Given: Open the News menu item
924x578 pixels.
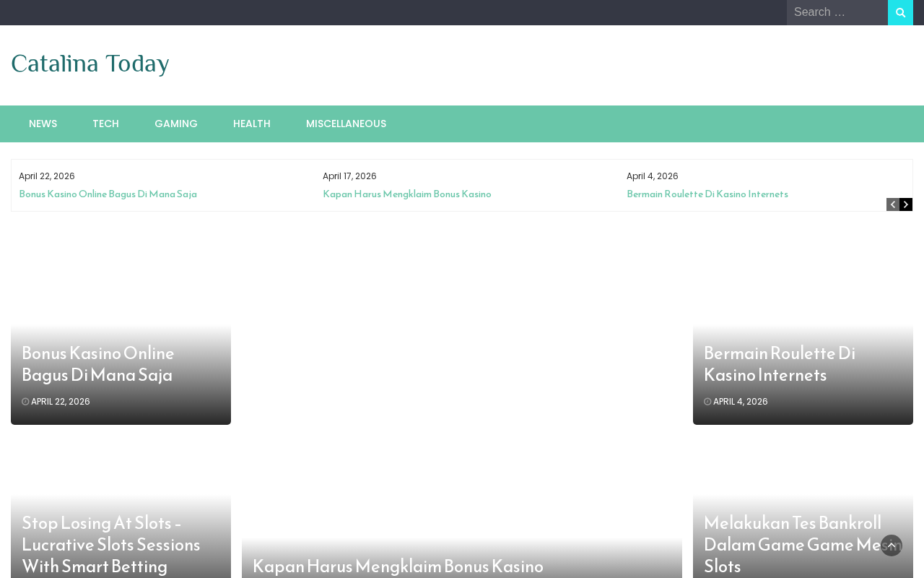Looking at the screenshot, I should pos(43,124).
